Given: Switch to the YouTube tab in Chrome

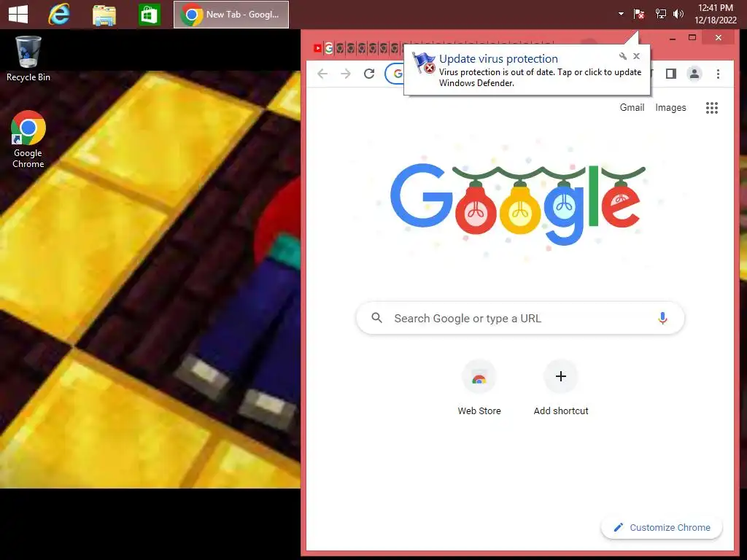Looking at the screenshot, I should click(318, 48).
